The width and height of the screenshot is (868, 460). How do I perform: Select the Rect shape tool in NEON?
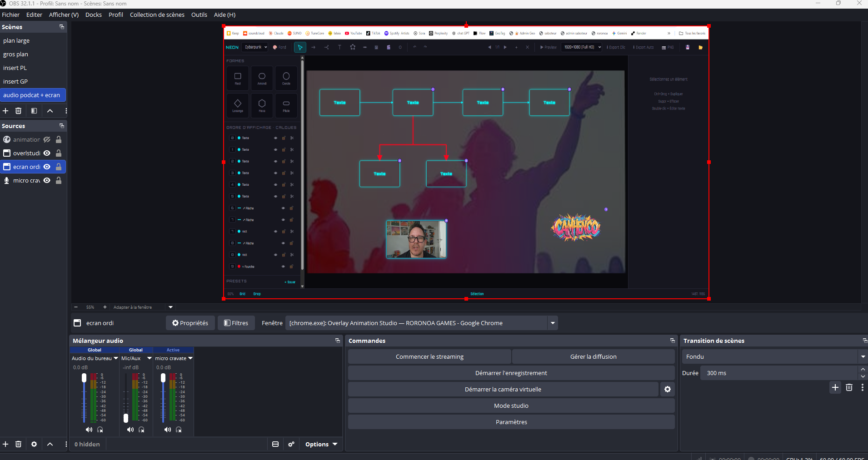[x=238, y=78]
